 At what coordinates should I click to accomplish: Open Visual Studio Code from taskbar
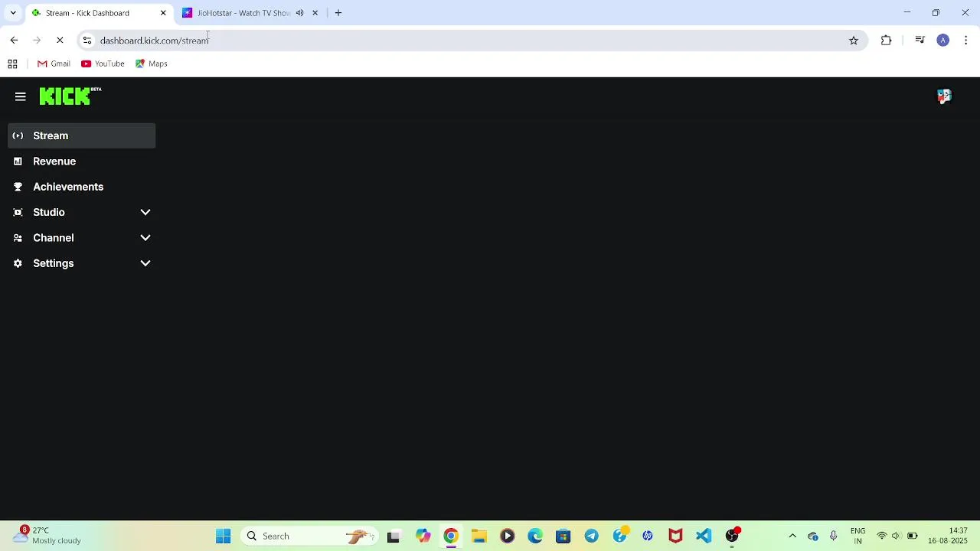tap(704, 536)
